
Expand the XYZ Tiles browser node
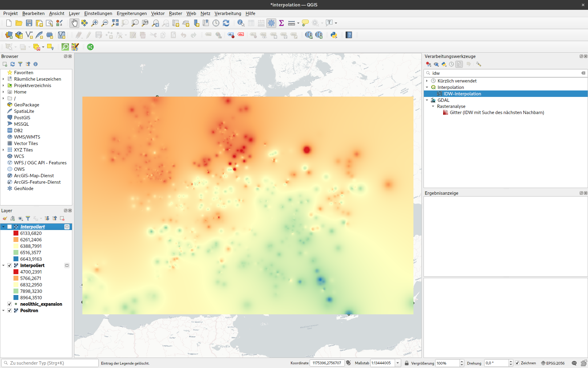click(3, 150)
